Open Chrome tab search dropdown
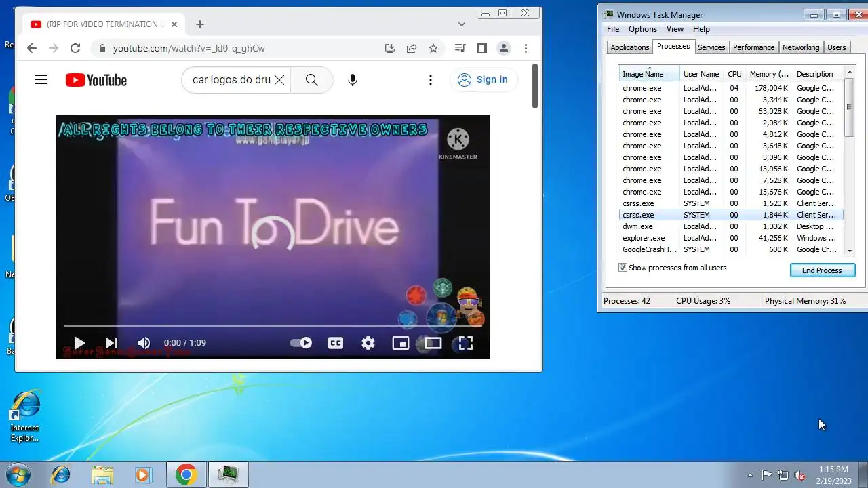This screenshot has height=488, width=868. [x=462, y=24]
